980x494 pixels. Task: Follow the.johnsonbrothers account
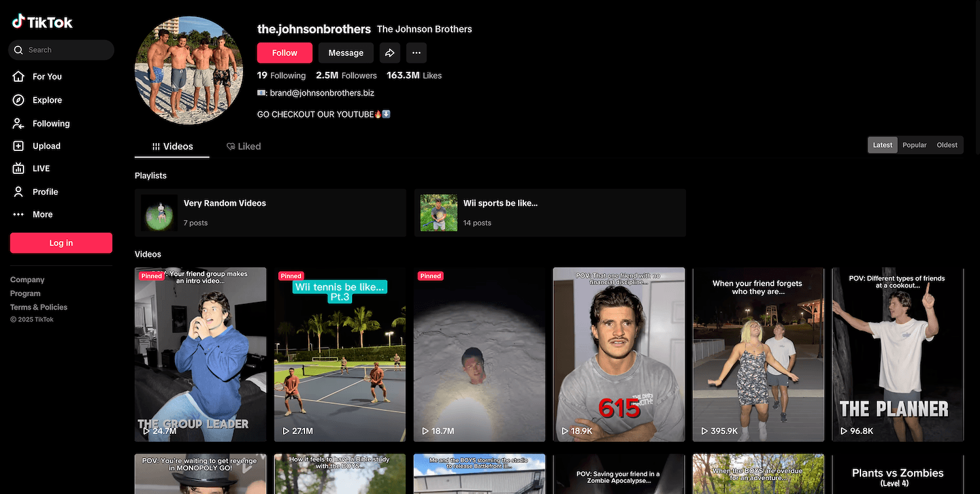pyautogui.click(x=284, y=53)
